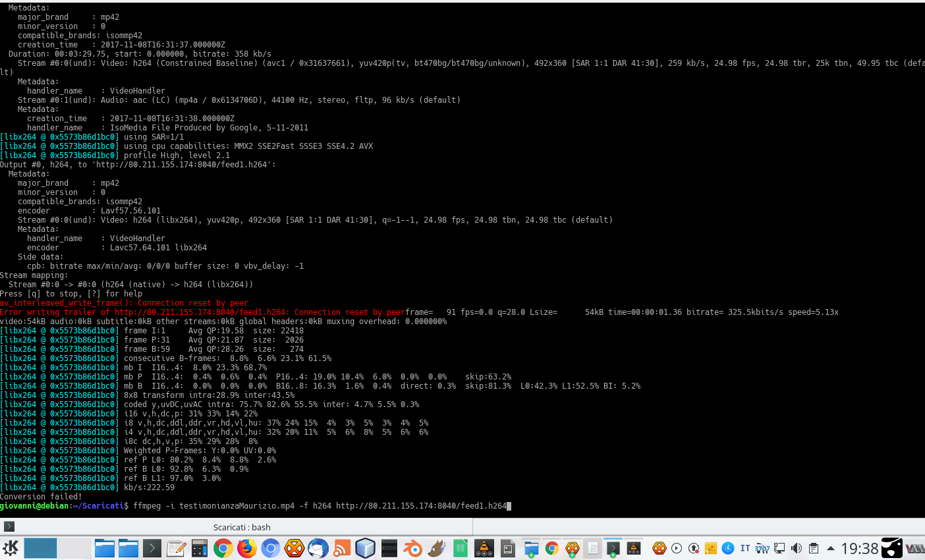
Task: Open the yellow sticky notes tray icon
Action: (711, 548)
